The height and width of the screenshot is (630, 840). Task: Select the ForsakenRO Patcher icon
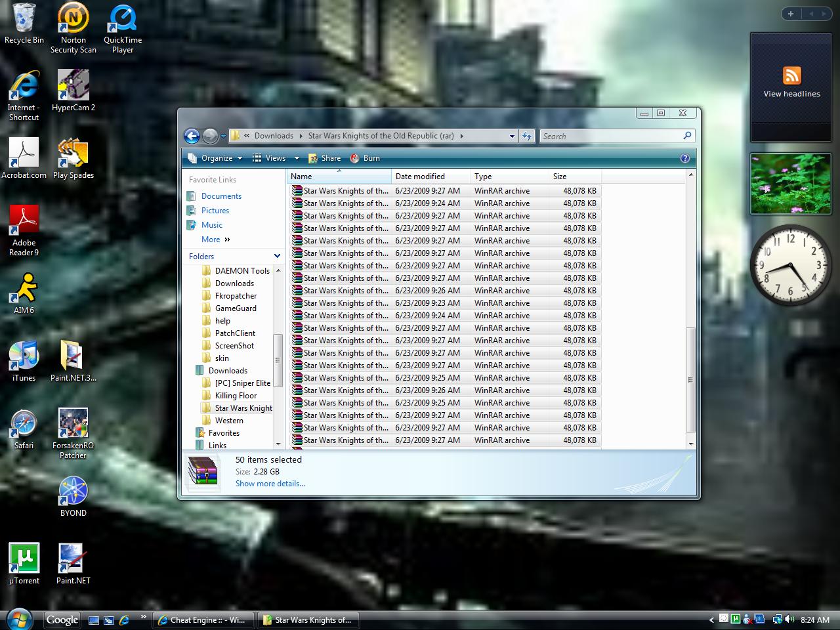[x=73, y=433]
